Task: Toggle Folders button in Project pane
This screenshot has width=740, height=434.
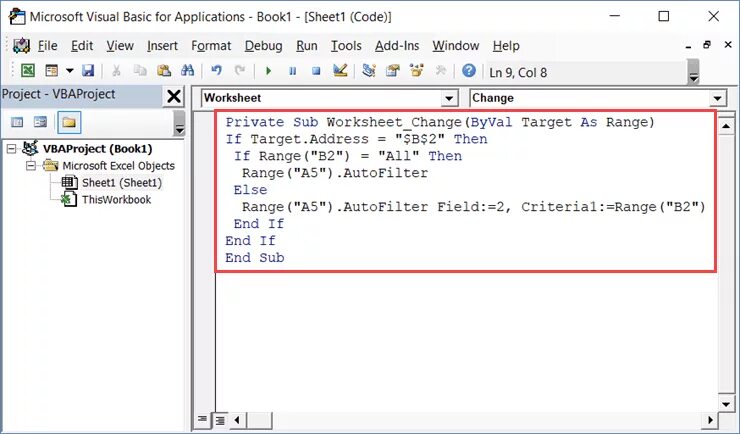Action: click(69, 123)
